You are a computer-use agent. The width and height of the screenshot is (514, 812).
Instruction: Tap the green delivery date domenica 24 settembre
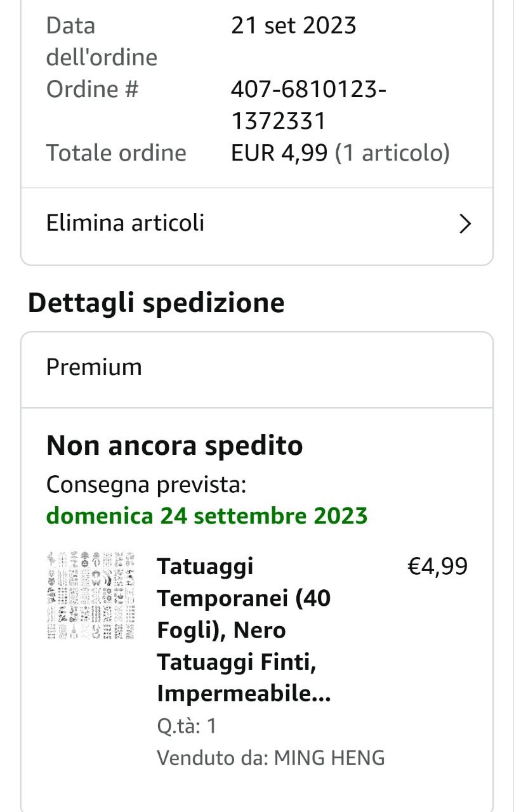[207, 515]
